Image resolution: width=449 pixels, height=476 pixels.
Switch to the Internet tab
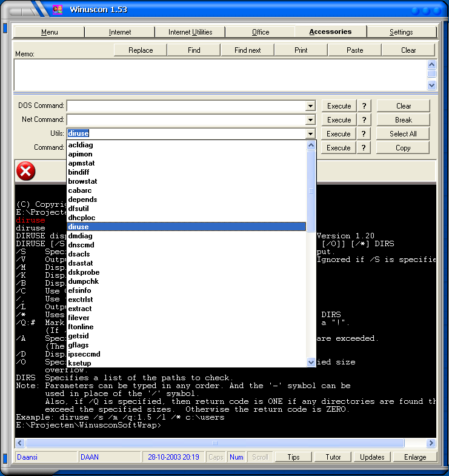[x=120, y=32]
